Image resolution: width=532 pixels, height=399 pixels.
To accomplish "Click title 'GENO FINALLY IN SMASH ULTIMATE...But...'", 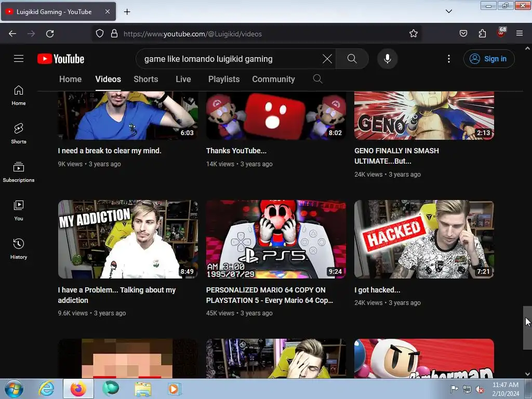I will click(396, 156).
